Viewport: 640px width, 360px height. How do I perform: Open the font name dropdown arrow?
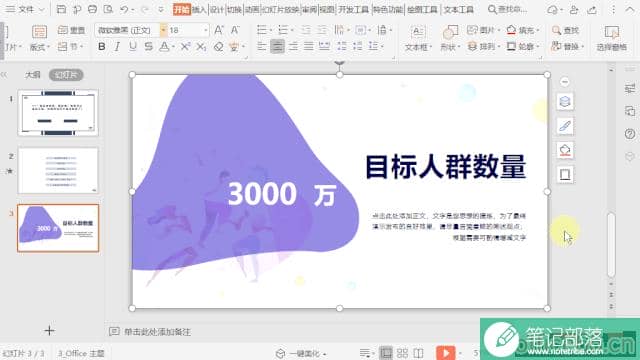[x=163, y=30]
